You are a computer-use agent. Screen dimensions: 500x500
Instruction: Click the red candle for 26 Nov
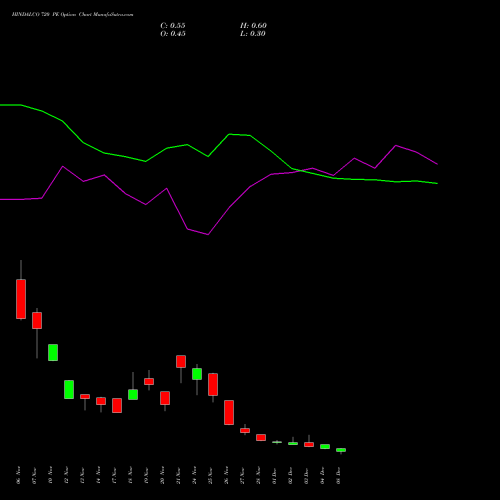click(229, 412)
